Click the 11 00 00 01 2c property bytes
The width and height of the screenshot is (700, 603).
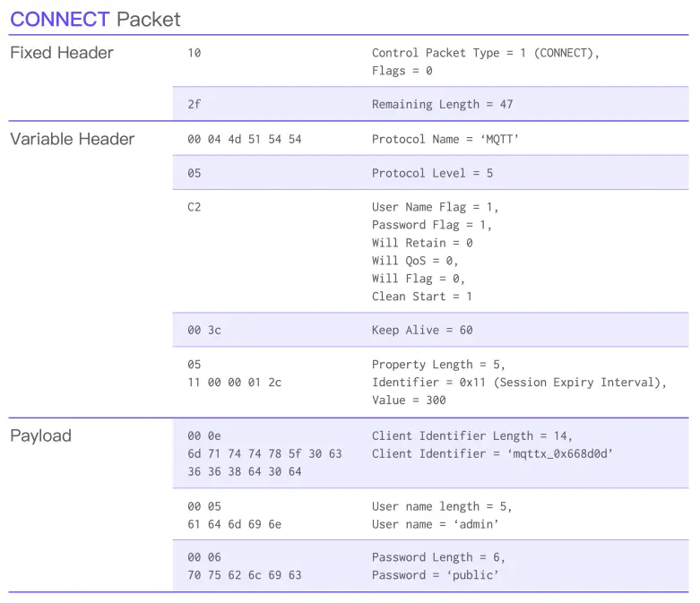coord(234,383)
